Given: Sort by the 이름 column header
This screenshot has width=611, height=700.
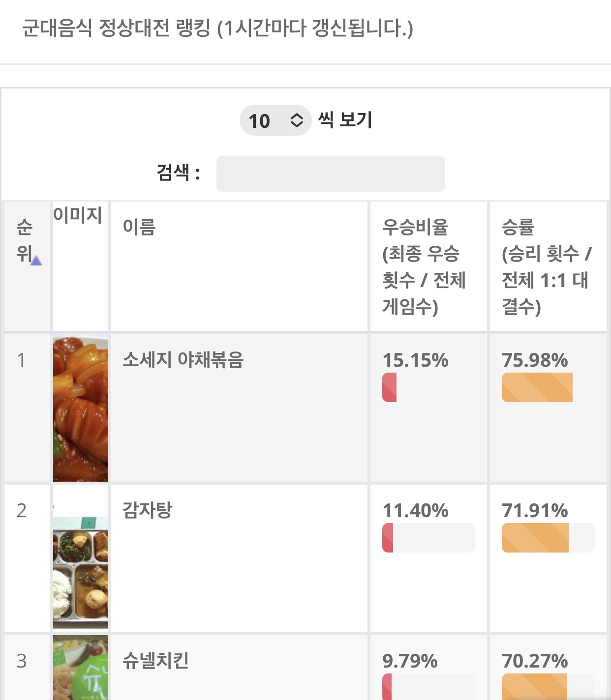Looking at the screenshot, I should (140, 227).
